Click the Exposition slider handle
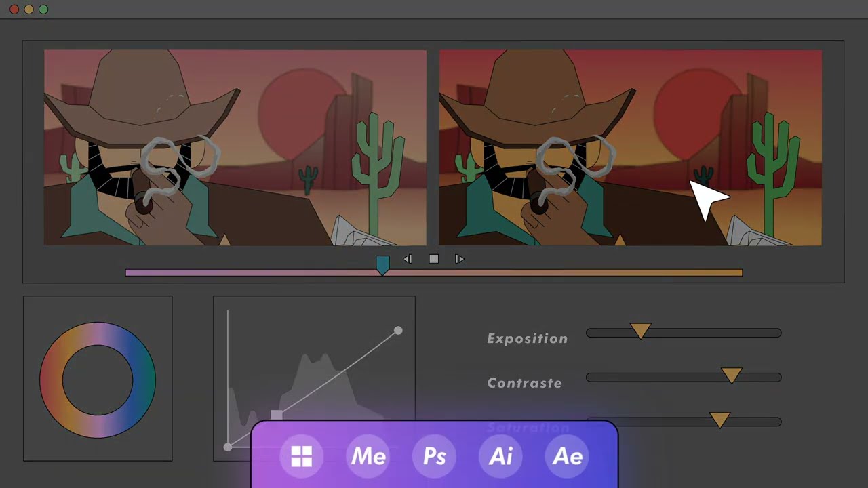The width and height of the screenshot is (868, 488). pyautogui.click(x=640, y=331)
